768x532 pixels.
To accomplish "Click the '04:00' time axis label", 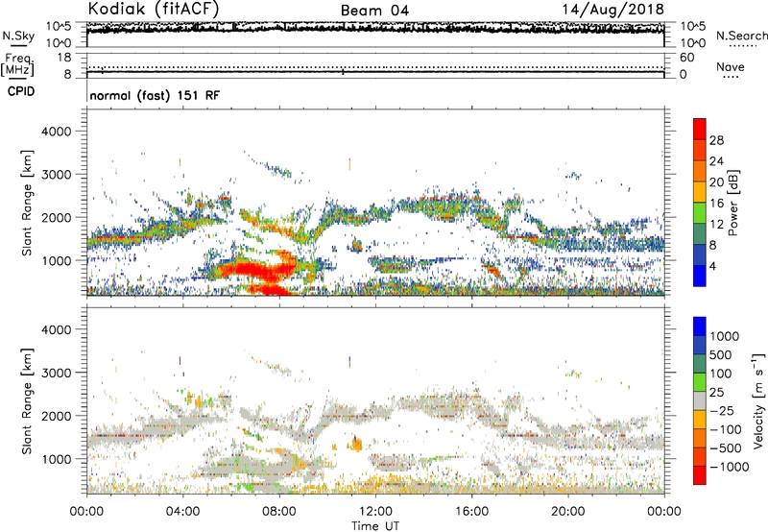I will [182, 512].
